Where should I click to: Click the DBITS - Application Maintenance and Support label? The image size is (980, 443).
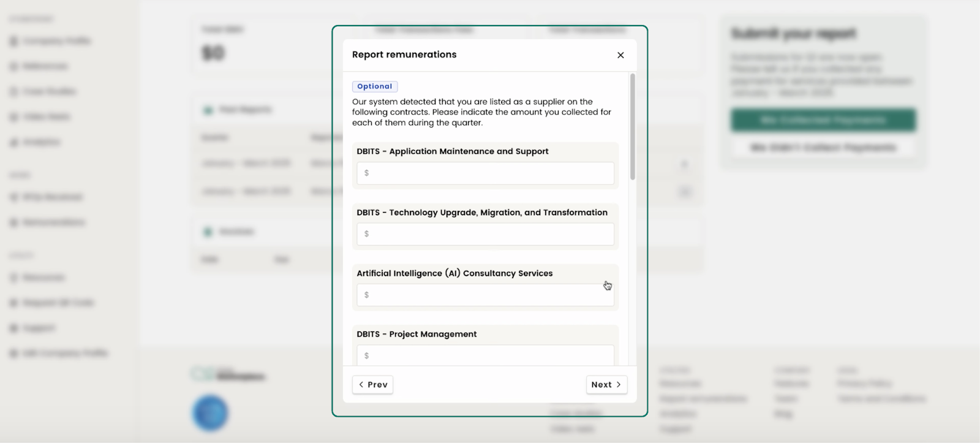pyautogui.click(x=453, y=151)
